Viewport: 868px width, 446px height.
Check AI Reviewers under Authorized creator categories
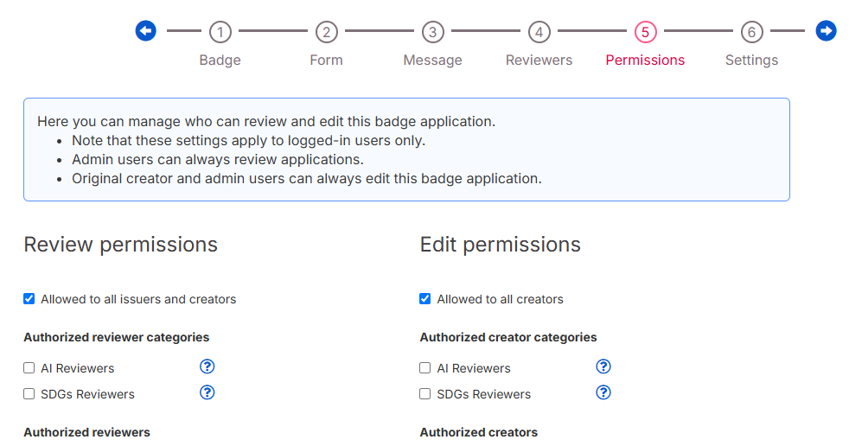[424, 368]
